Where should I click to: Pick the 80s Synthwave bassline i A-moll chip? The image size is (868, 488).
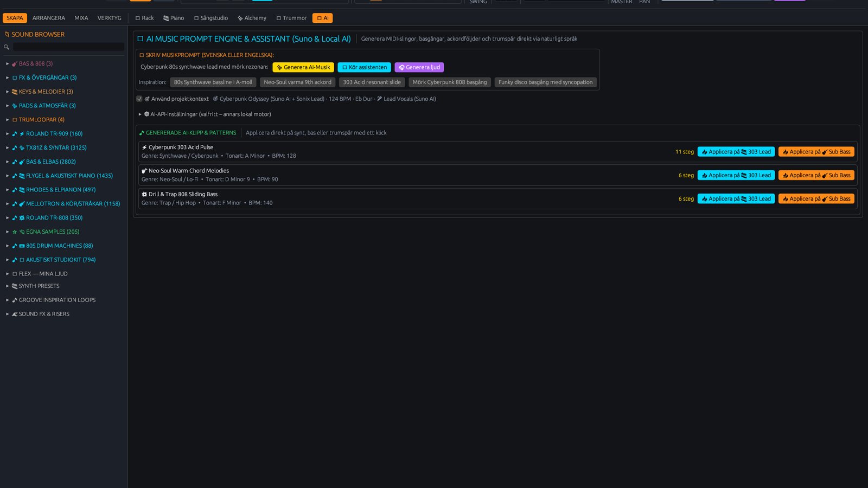tap(213, 82)
